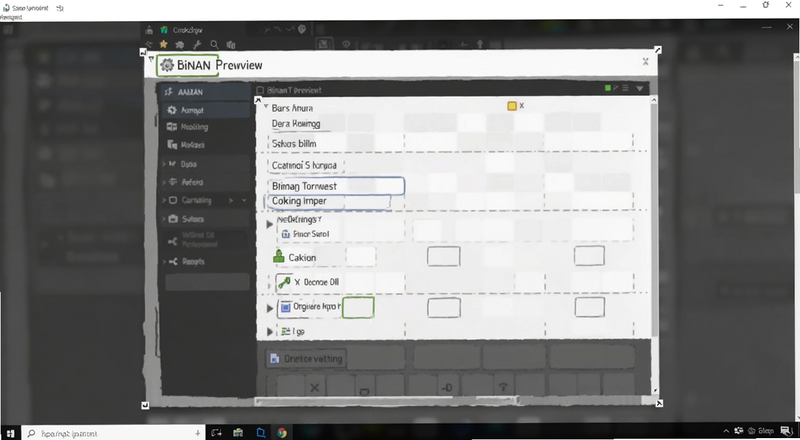Tick the middle checkbox in Orgniere row
The height and width of the screenshot is (440, 800).
tap(444, 308)
